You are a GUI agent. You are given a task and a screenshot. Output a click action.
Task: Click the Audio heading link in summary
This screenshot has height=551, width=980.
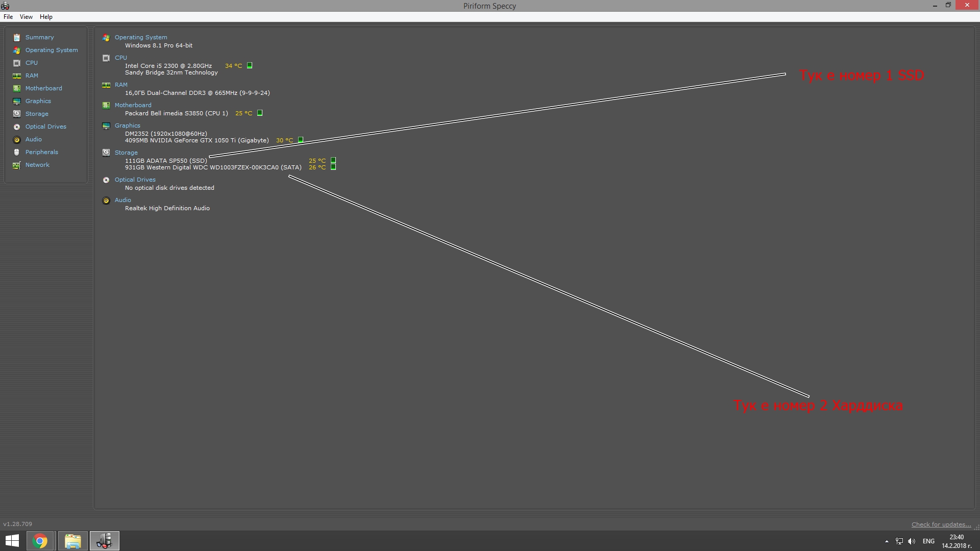pos(123,200)
